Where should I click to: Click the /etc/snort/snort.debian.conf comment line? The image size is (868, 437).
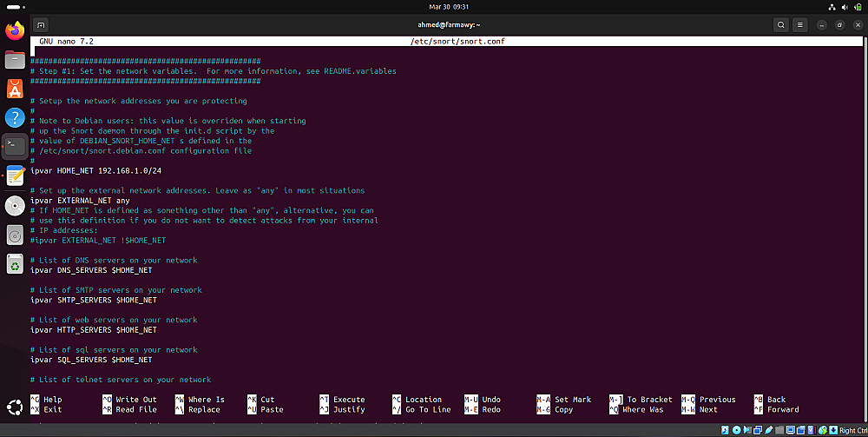coord(141,150)
